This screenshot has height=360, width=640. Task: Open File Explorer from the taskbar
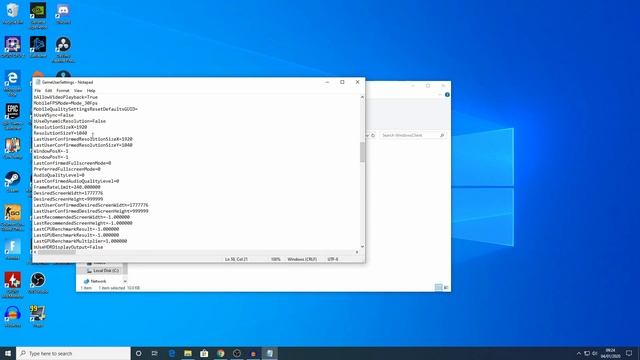point(188,353)
